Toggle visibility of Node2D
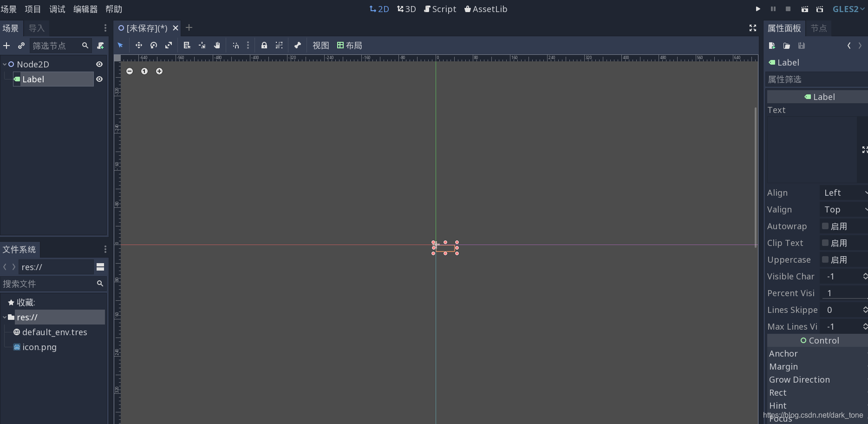 (x=99, y=64)
